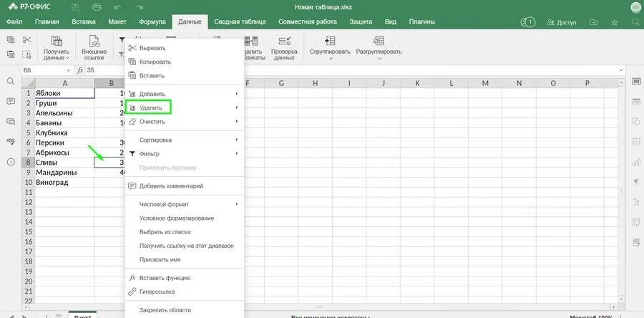This screenshot has width=644, height=318.
Task: Click the Доступ share button
Action: point(562,22)
